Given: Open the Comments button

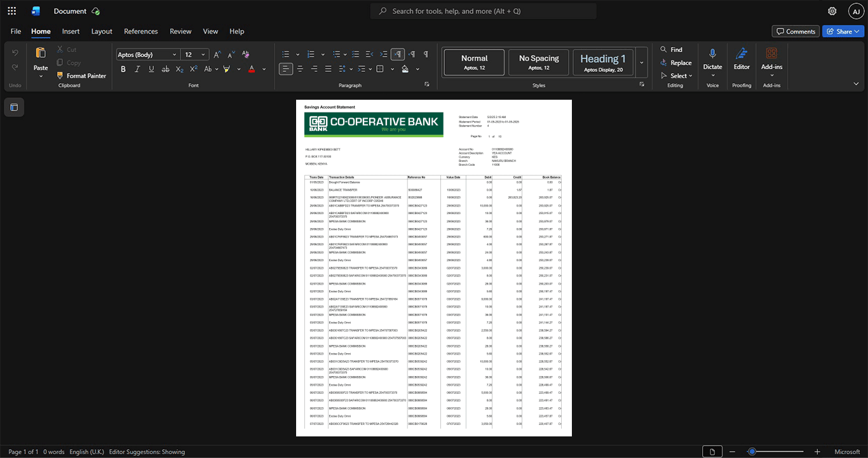Looking at the screenshot, I should (795, 31).
